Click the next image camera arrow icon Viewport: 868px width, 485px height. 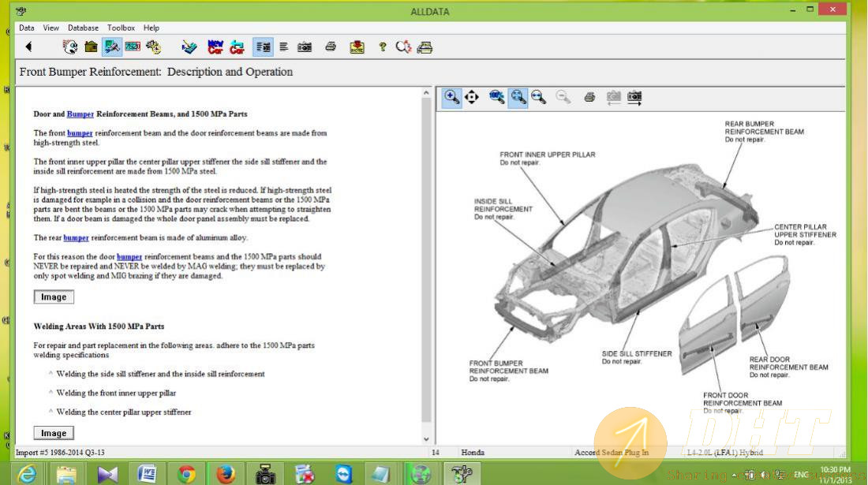(634, 98)
